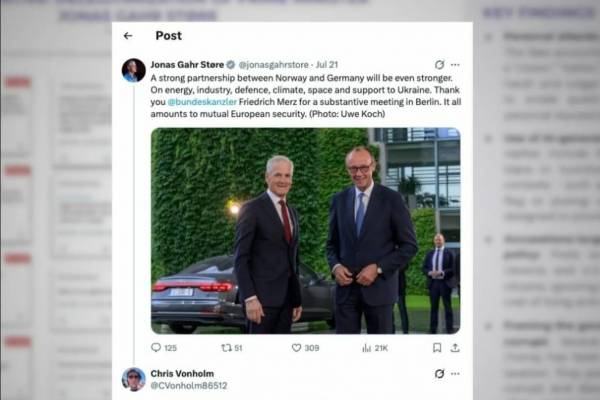Open the three-dot menu on Vonholm's reply
This screenshot has height=400, width=600.
click(455, 373)
